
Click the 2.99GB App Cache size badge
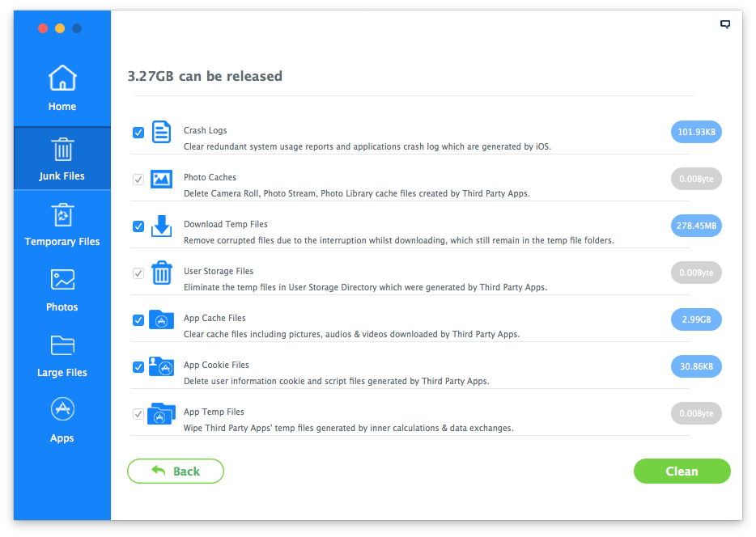click(696, 319)
